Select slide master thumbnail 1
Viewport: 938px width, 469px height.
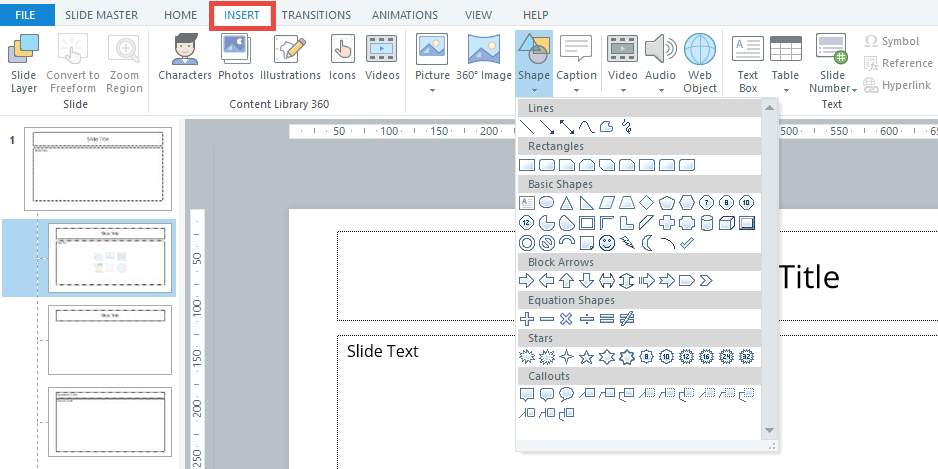tap(98, 169)
